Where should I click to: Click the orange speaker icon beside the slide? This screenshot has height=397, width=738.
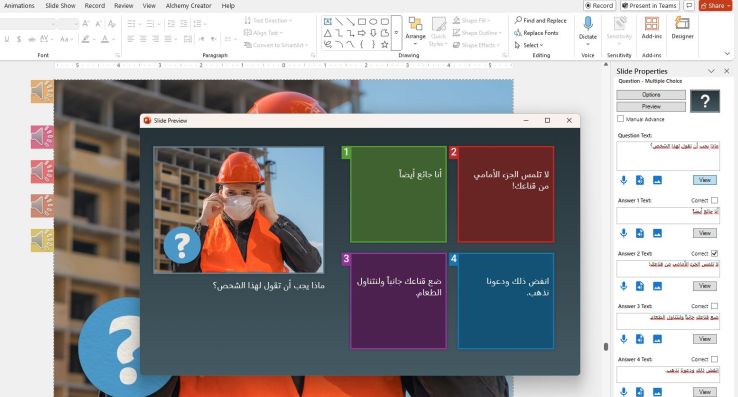[42, 91]
